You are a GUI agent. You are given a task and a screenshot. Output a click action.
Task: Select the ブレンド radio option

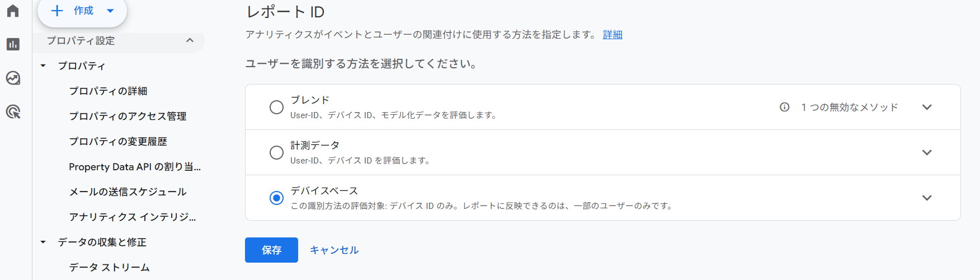(x=276, y=107)
